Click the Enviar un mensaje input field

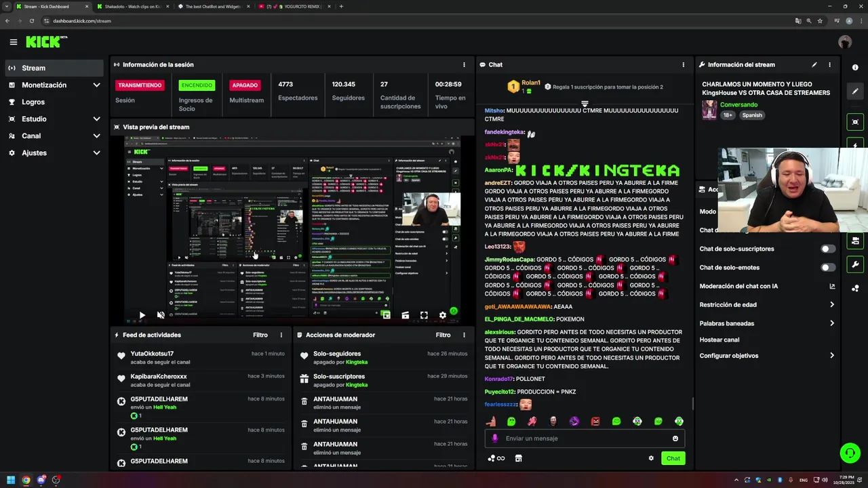585,439
